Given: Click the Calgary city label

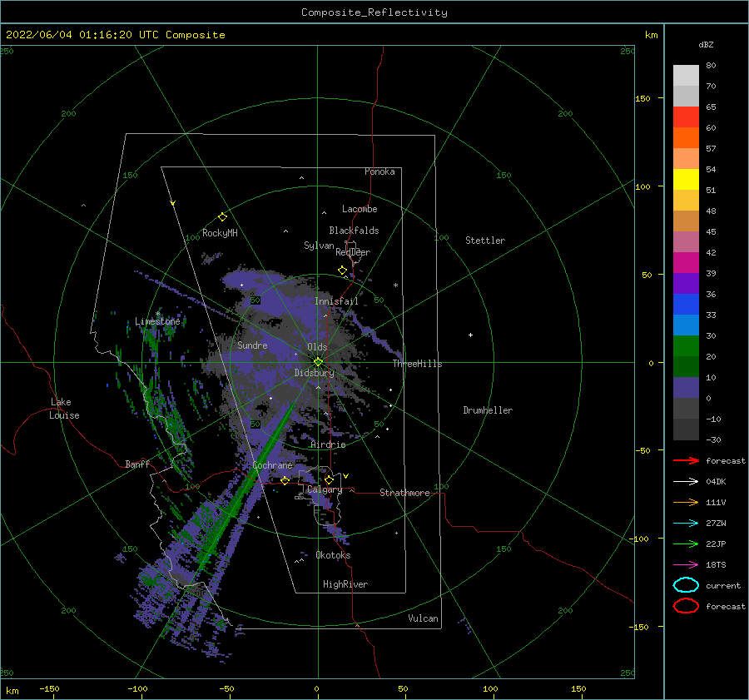Looking at the screenshot, I should (325, 489).
